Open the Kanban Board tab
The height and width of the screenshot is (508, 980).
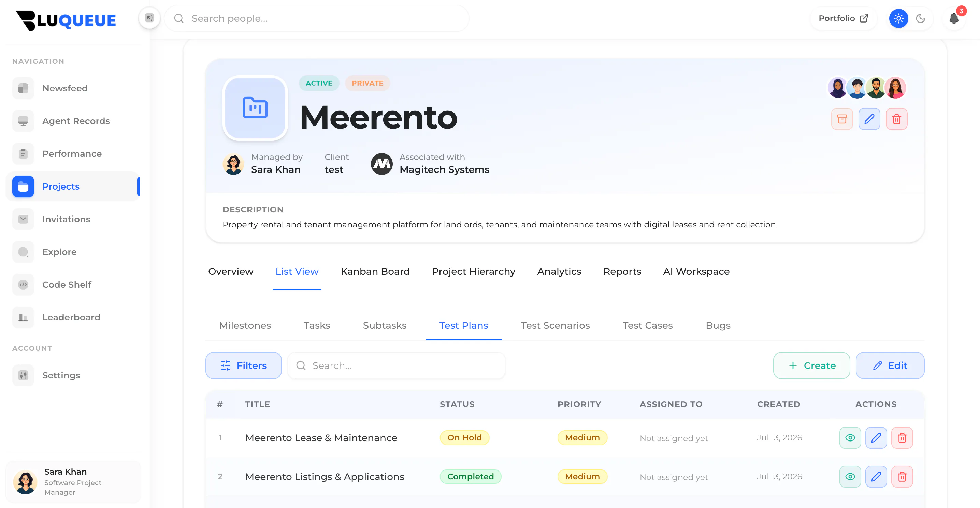coord(375,271)
